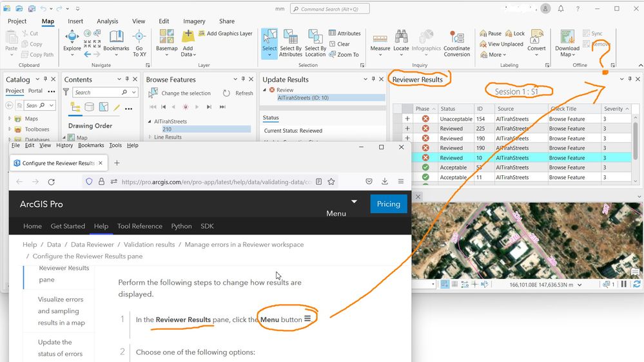Pause labeling

tap(491, 33)
